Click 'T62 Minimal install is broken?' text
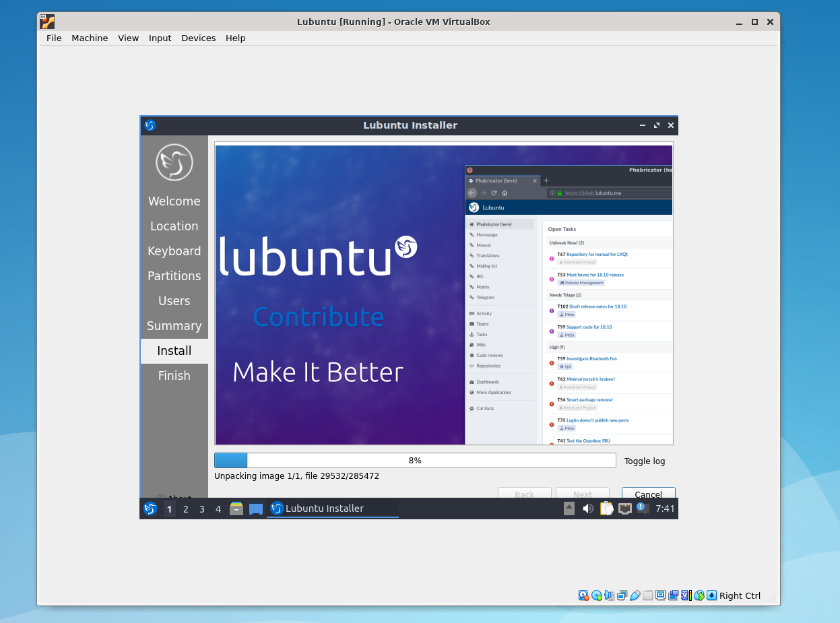 (x=586, y=379)
